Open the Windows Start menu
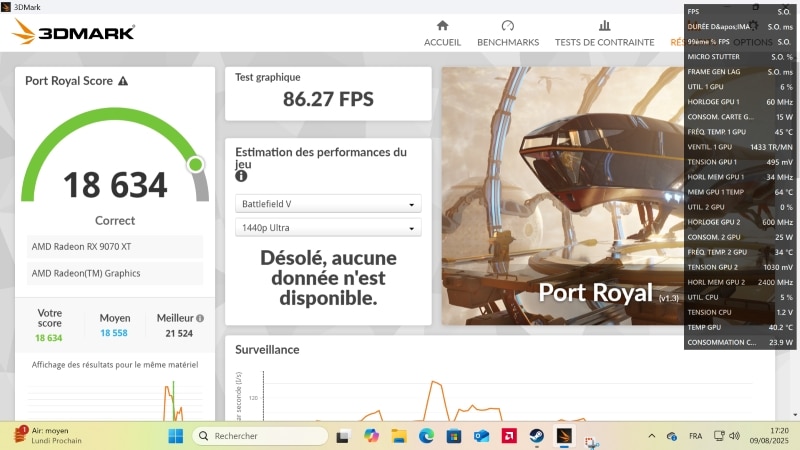 click(176, 436)
